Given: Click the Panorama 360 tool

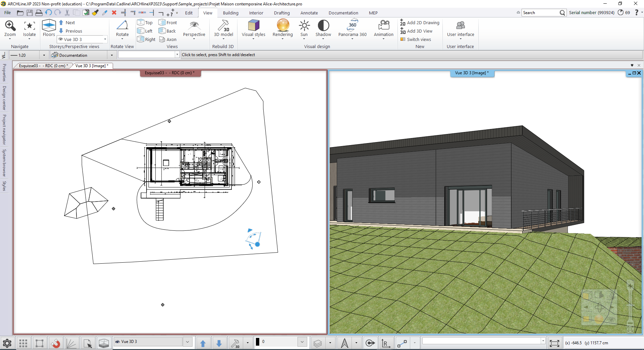Looking at the screenshot, I should 352,26.
